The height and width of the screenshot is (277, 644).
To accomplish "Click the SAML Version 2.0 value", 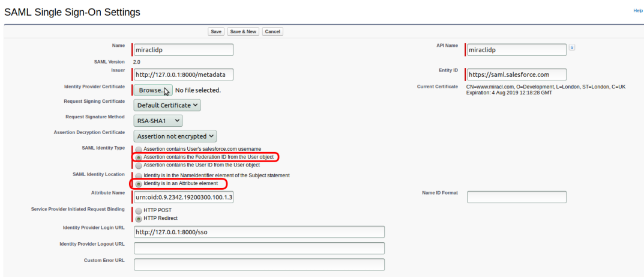I will pyautogui.click(x=136, y=62).
